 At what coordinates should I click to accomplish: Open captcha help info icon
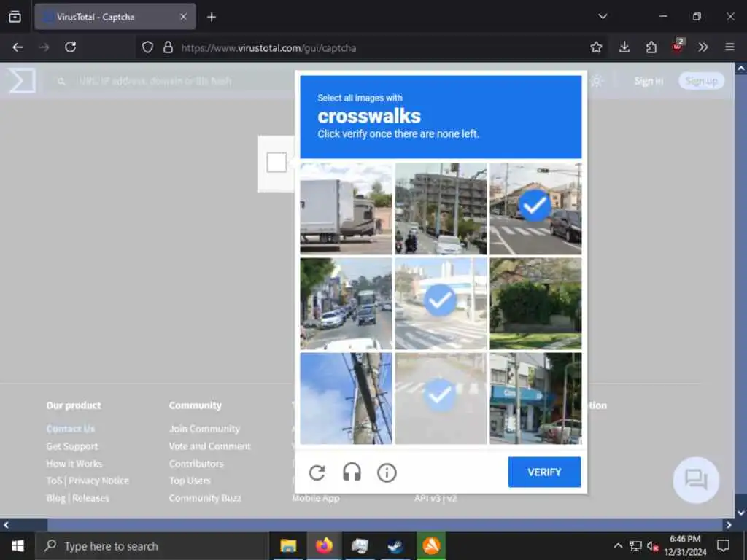(387, 472)
